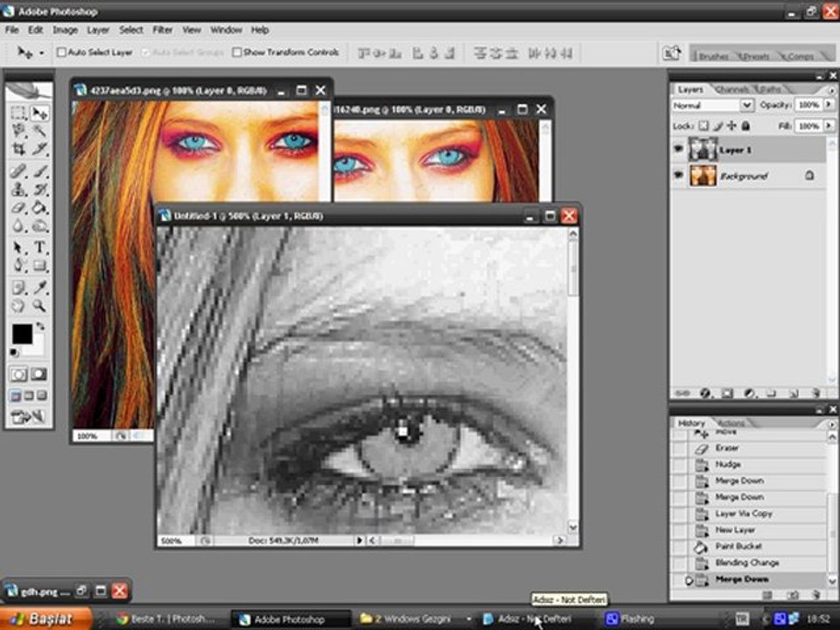Enable Show Transform Controls checkbox

tap(237, 52)
